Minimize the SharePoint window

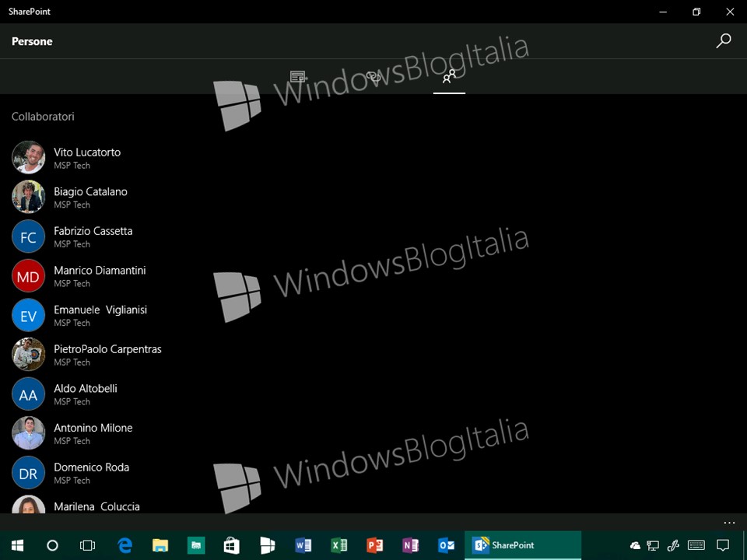click(x=663, y=12)
